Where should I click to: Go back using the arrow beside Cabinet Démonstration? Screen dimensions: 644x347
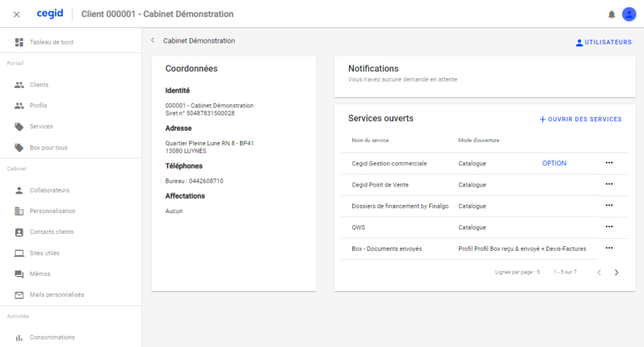pos(153,40)
